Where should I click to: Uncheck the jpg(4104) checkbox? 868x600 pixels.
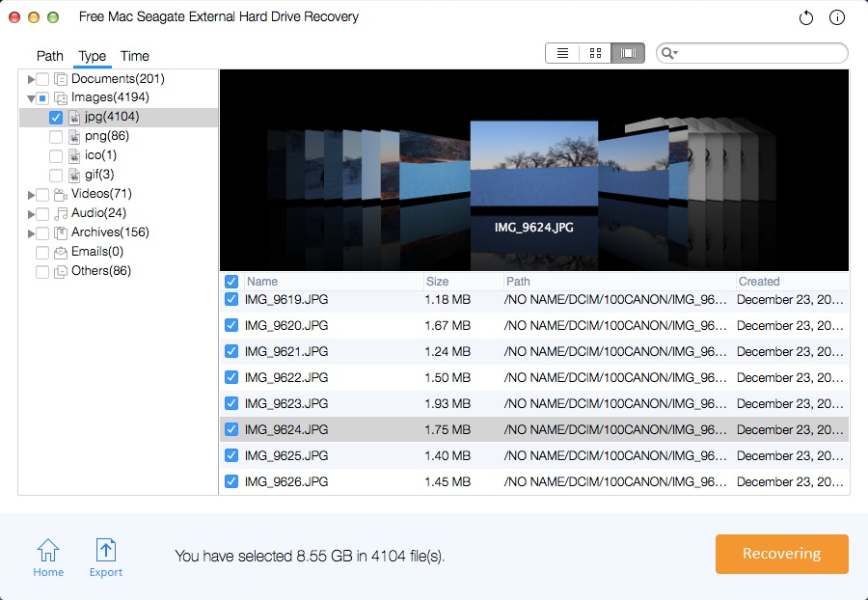coord(55,118)
